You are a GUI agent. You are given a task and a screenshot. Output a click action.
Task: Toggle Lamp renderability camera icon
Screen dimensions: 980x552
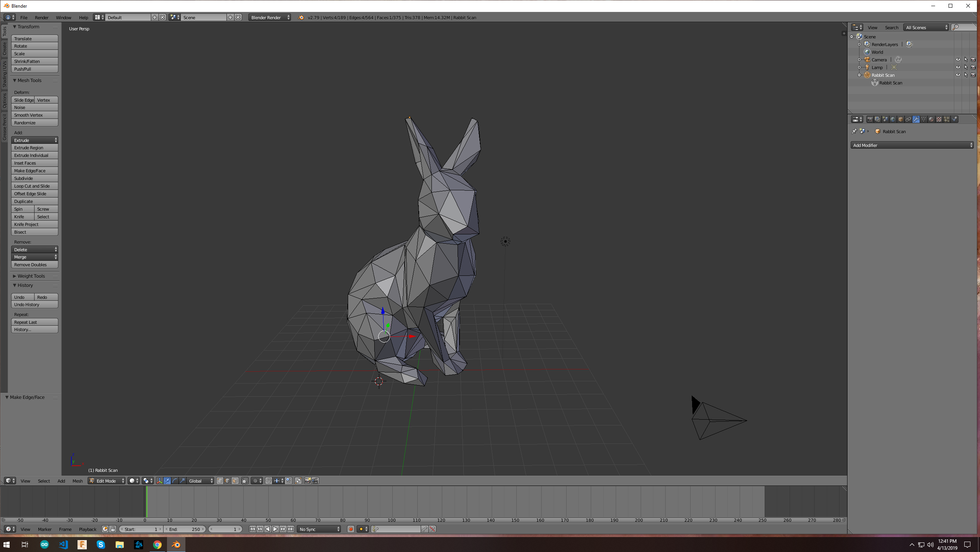pyautogui.click(x=973, y=67)
